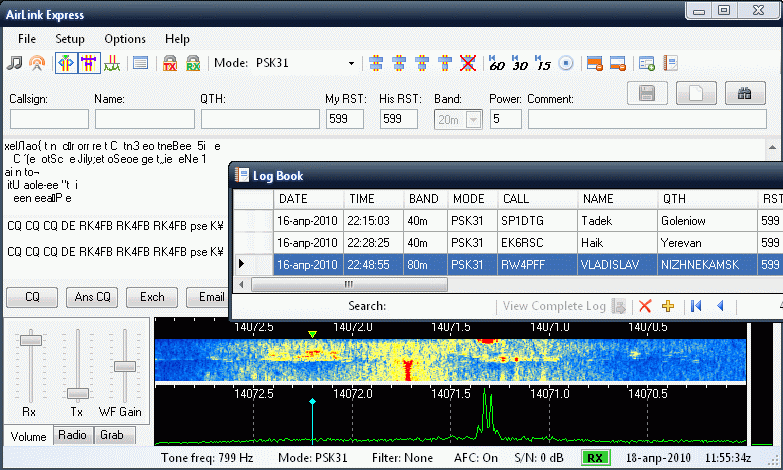This screenshot has height=470, width=783.
Task: Click the CQ macro button
Action: pos(32,297)
